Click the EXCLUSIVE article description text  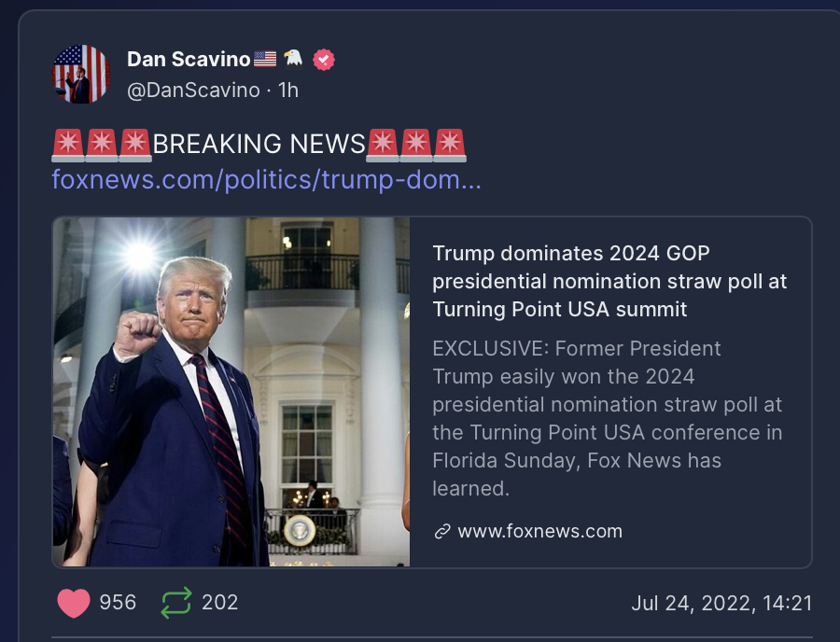click(x=608, y=418)
